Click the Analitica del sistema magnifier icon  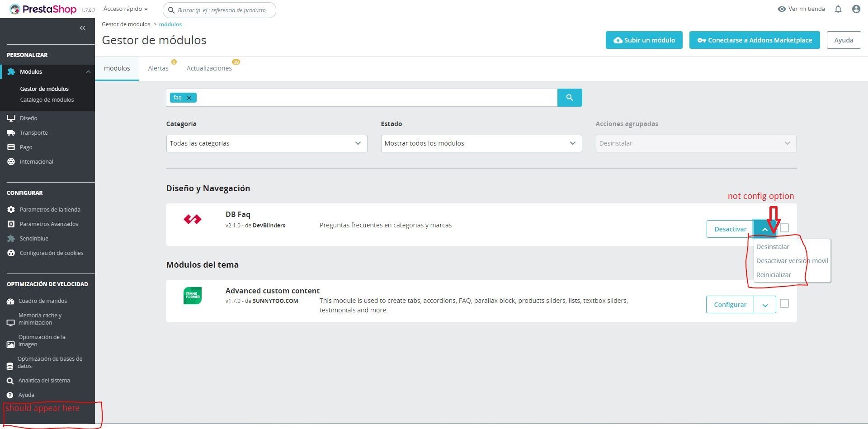point(10,381)
